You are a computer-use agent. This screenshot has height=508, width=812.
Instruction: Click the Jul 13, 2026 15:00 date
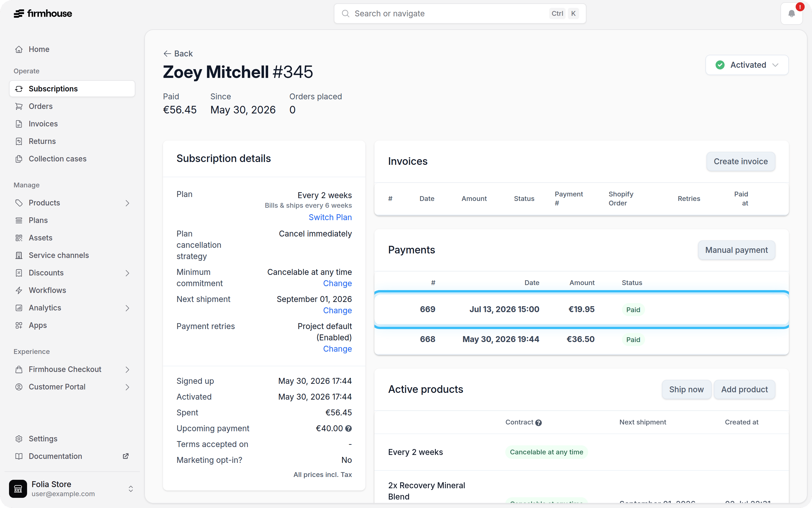click(x=504, y=309)
